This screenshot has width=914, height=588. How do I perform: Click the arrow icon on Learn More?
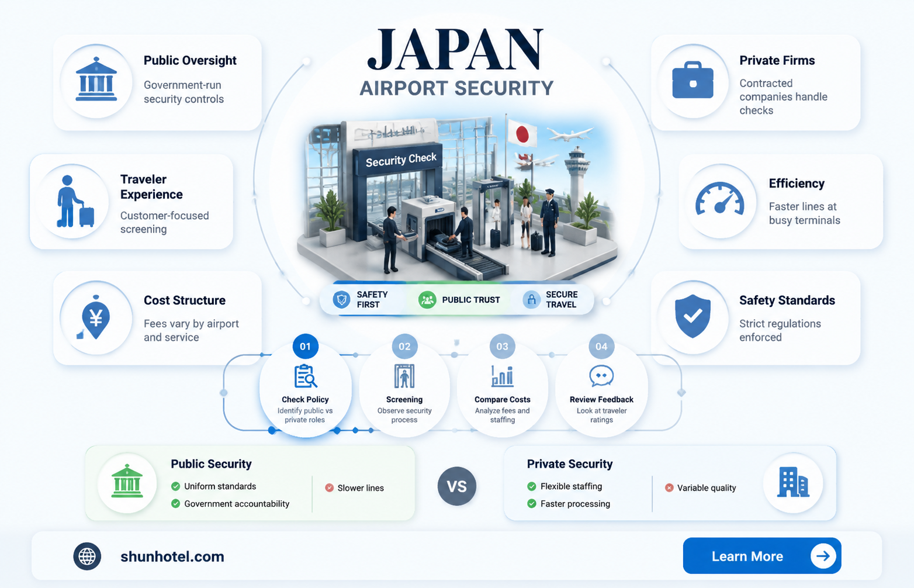pos(823,556)
